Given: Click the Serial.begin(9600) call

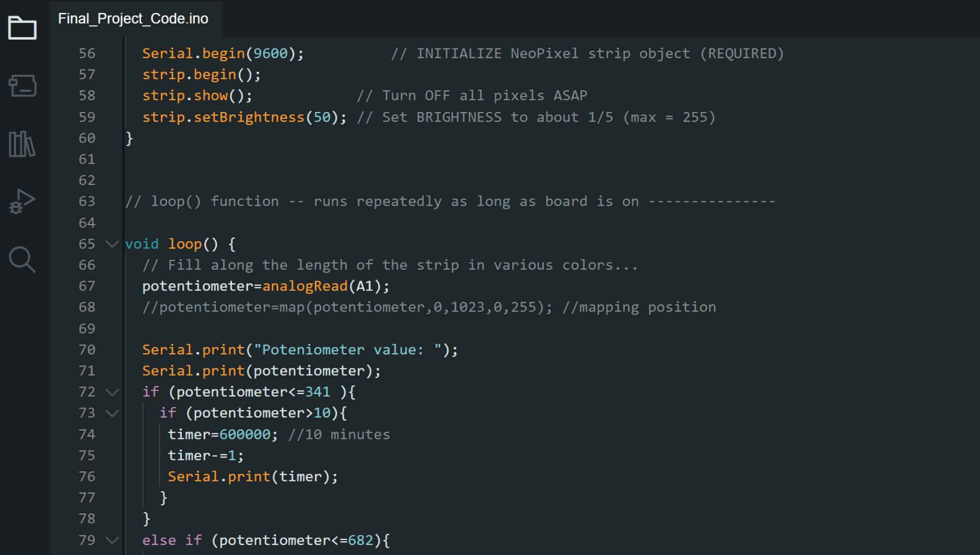Looking at the screenshot, I should point(222,53).
